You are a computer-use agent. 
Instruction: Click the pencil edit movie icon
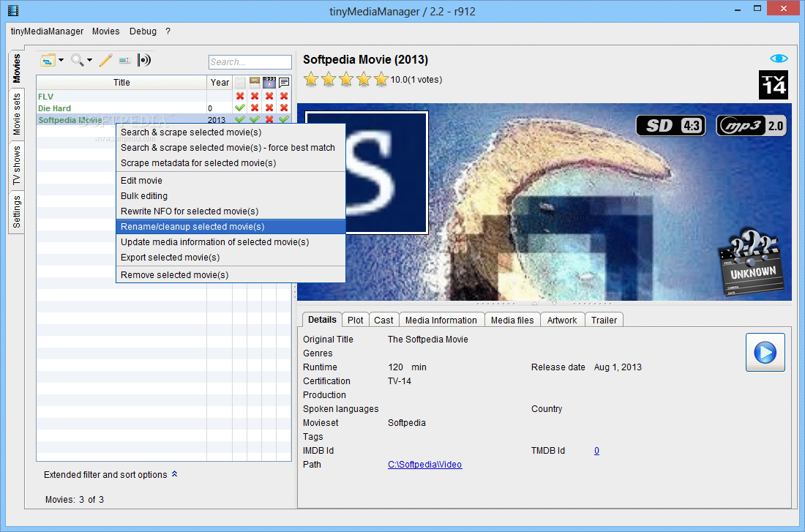coord(106,60)
